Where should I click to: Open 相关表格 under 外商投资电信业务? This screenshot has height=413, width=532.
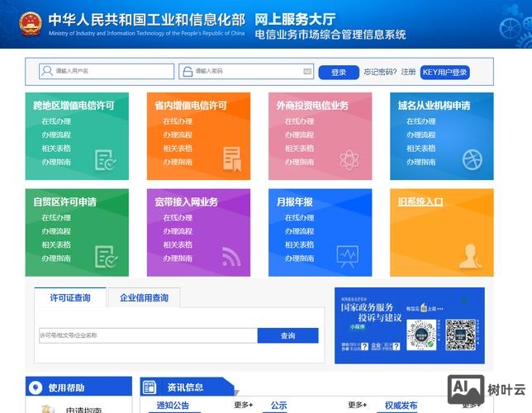[x=300, y=149]
